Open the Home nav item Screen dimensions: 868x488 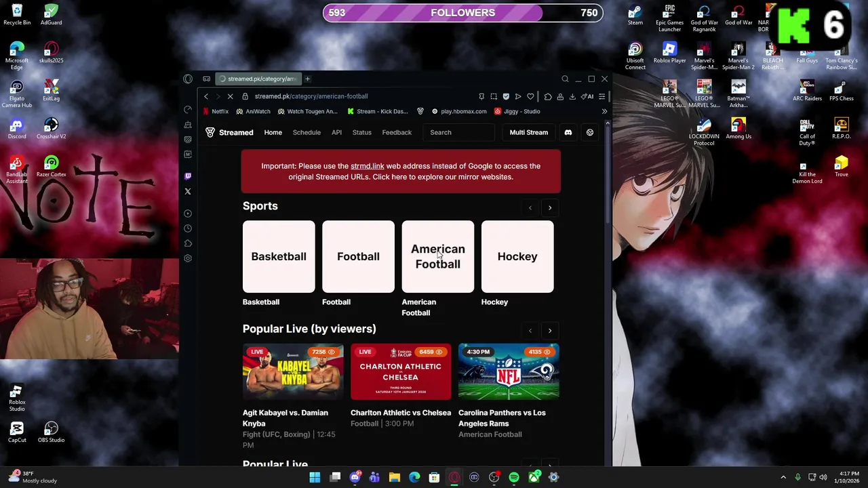click(x=273, y=132)
